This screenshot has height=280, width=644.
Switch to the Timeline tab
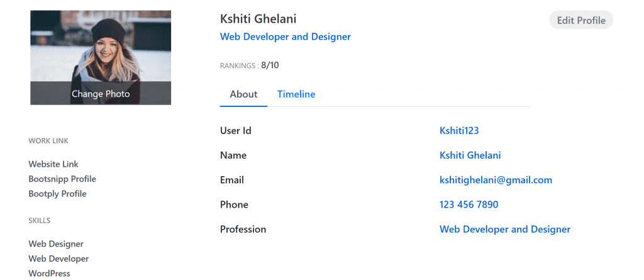tap(296, 94)
